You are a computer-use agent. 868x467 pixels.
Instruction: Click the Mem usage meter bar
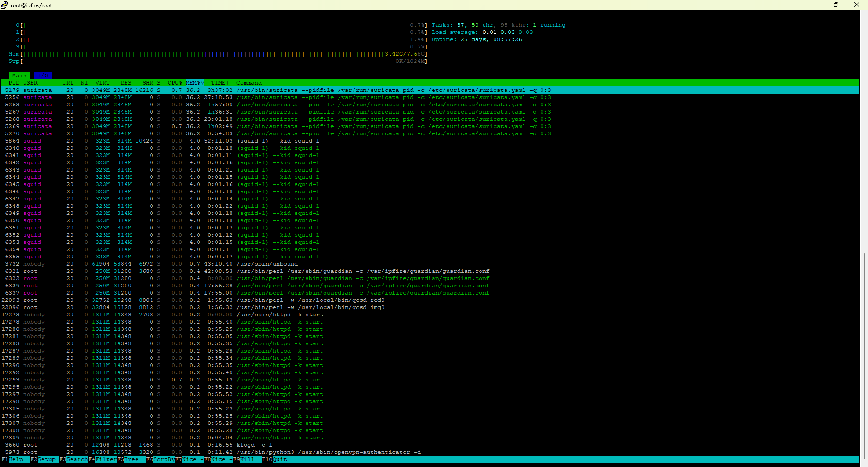point(218,54)
